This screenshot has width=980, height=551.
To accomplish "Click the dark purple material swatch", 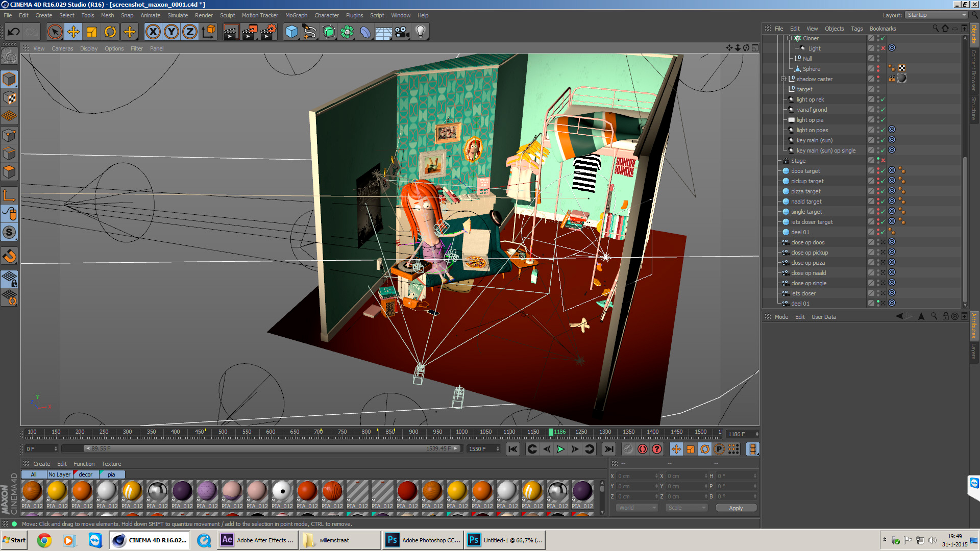I will pyautogui.click(x=182, y=491).
